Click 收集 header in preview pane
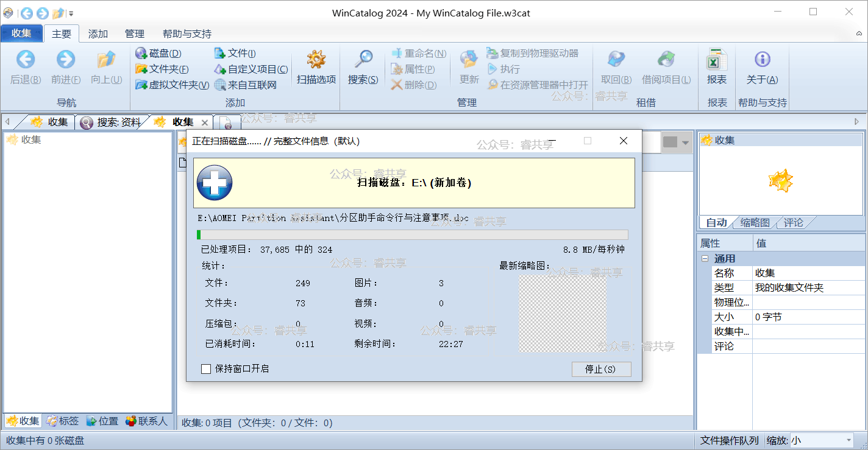The image size is (868, 450). [x=781, y=140]
